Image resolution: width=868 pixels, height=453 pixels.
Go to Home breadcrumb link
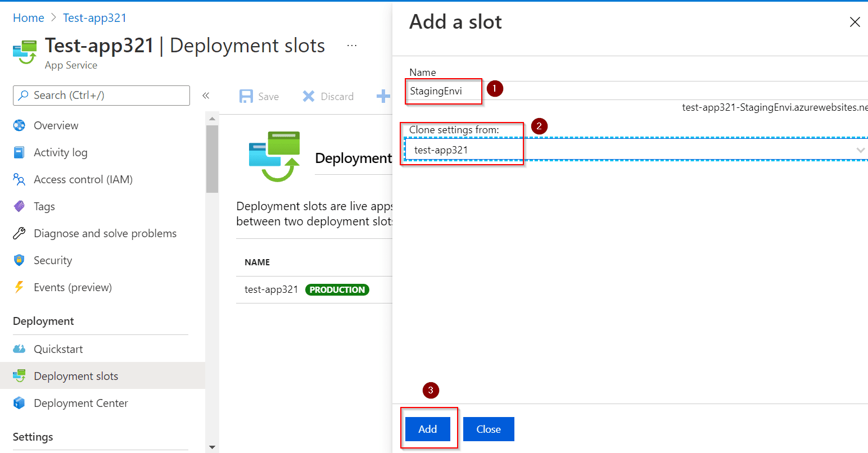29,18
